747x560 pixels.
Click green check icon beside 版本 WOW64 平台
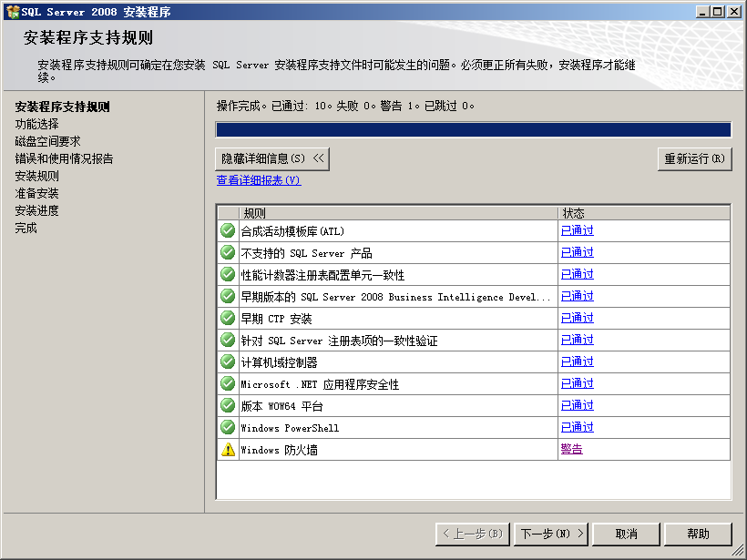coord(228,405)
